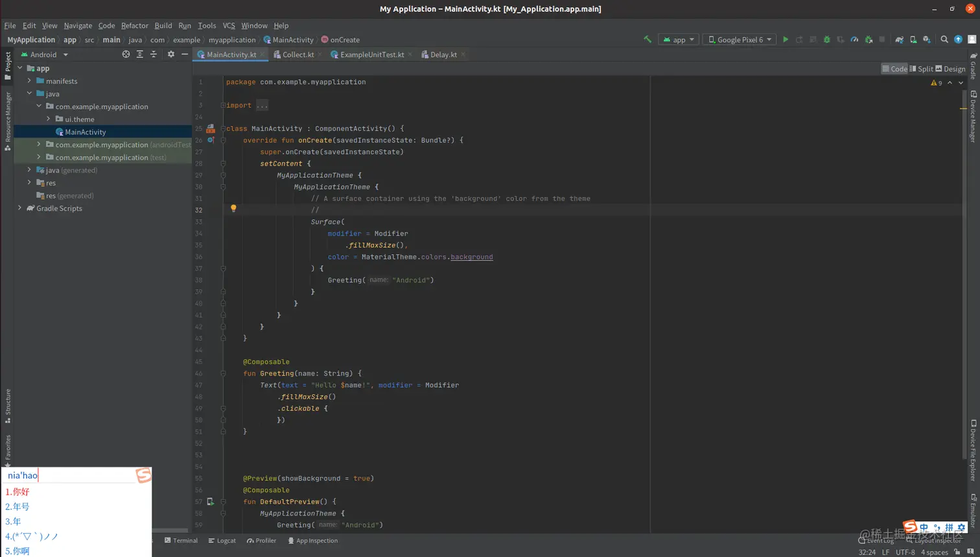Build project with the hammer icon

[647, 40]
